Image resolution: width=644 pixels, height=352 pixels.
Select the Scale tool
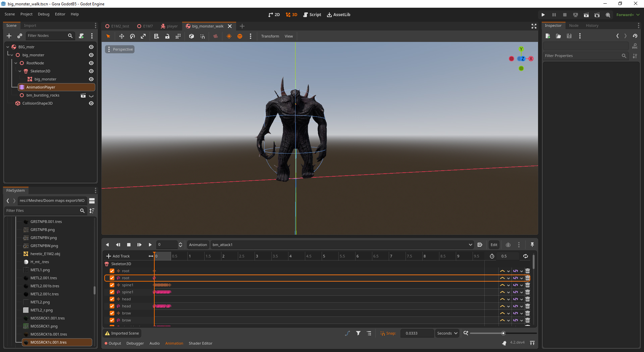tap(143, 36)
